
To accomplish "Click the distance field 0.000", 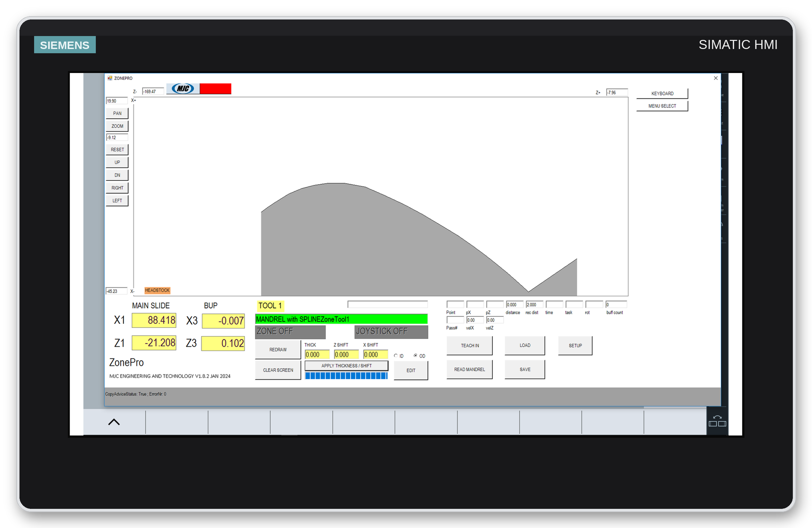I will point(515,304).
